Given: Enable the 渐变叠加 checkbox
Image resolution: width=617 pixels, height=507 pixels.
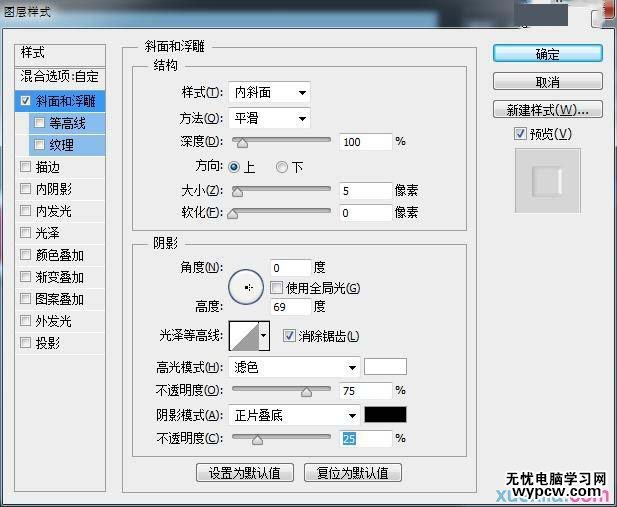Looking at the screenshot, I should (x=26, y=277).
